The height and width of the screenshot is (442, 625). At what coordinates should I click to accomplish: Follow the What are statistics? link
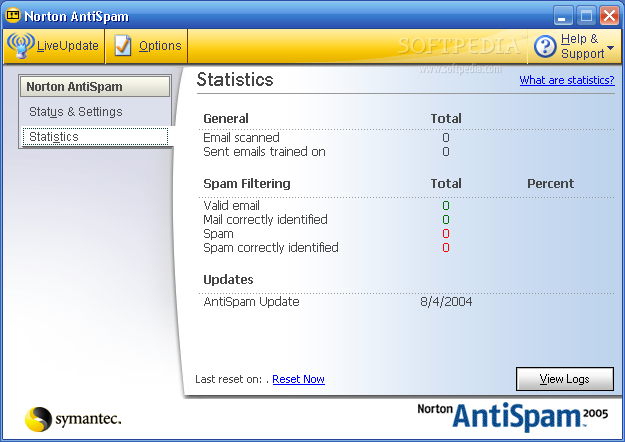[567, 80]
